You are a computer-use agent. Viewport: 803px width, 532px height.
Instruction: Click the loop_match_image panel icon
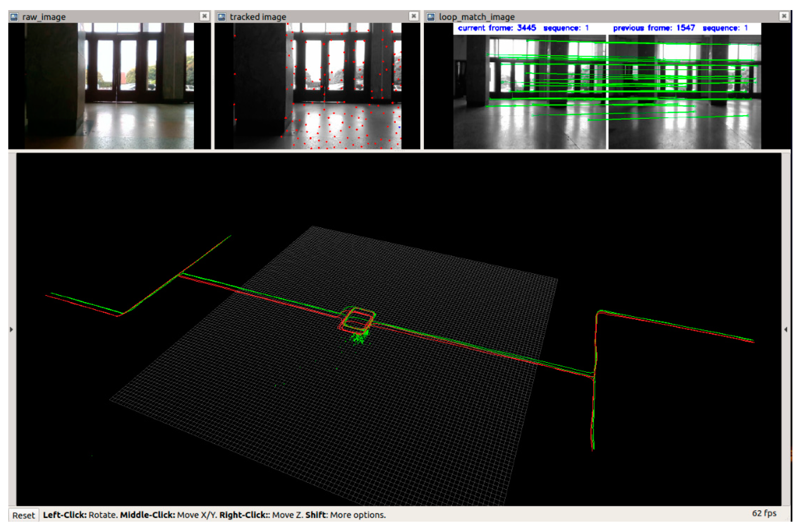[x=431, y=17]
